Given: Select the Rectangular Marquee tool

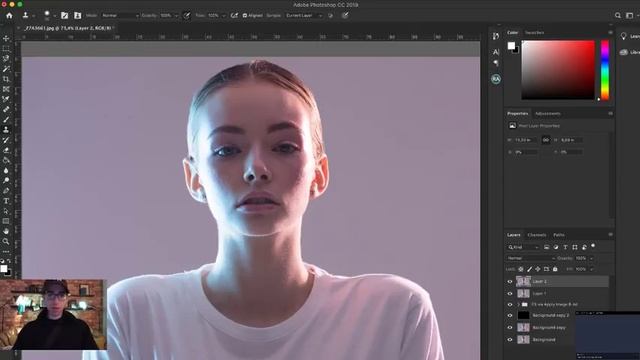Looking at the screenshot, I should (x=6, y=49).
